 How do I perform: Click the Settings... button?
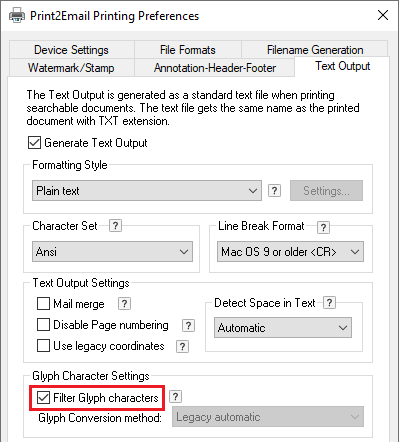click(x=326, y=191)
